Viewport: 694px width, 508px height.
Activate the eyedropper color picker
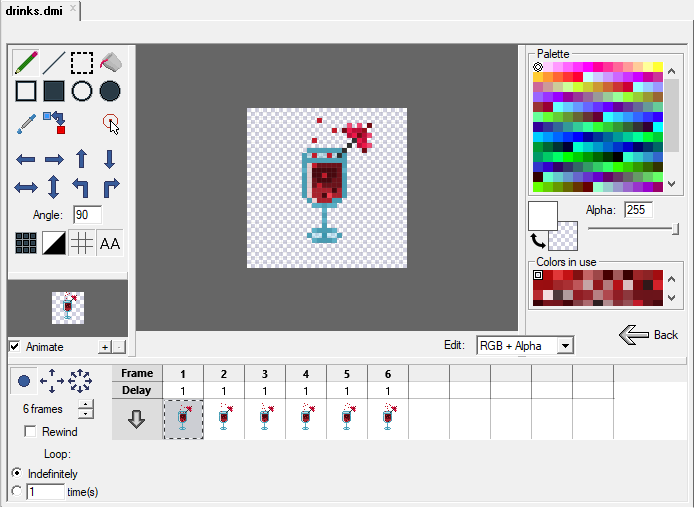(26, 123)
